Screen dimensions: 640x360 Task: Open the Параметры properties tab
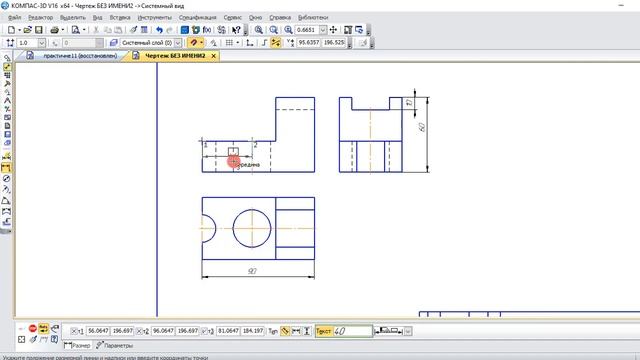click(x=115, y=345)
